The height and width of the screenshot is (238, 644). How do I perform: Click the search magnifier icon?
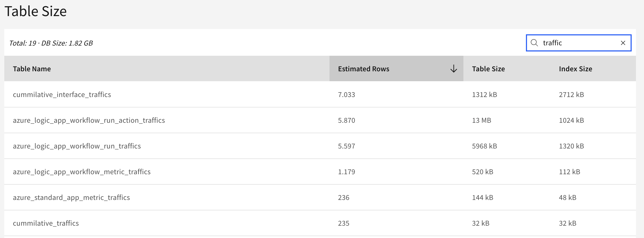(x=534, y=43)
